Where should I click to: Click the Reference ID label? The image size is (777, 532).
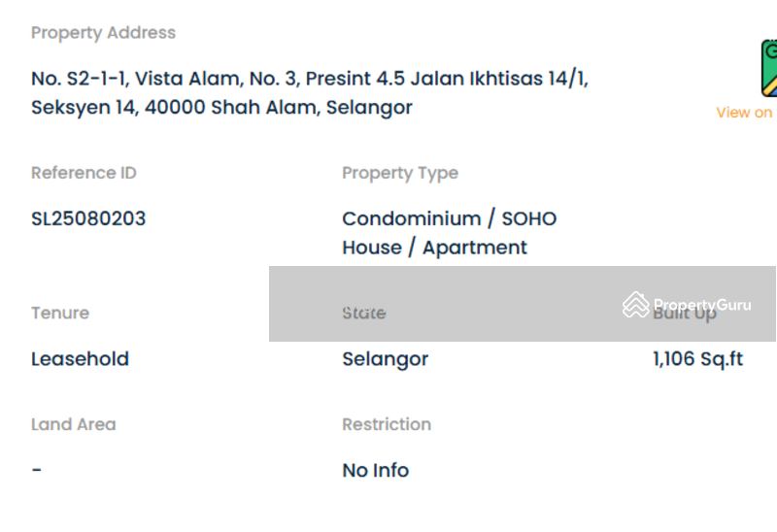pos(84,173)
